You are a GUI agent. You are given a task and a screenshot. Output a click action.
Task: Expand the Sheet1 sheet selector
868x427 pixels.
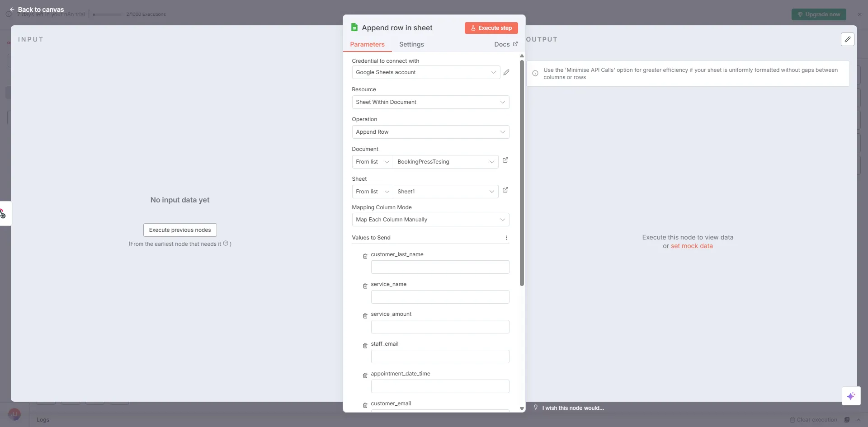pyautogui.click(x=446, y=192)
